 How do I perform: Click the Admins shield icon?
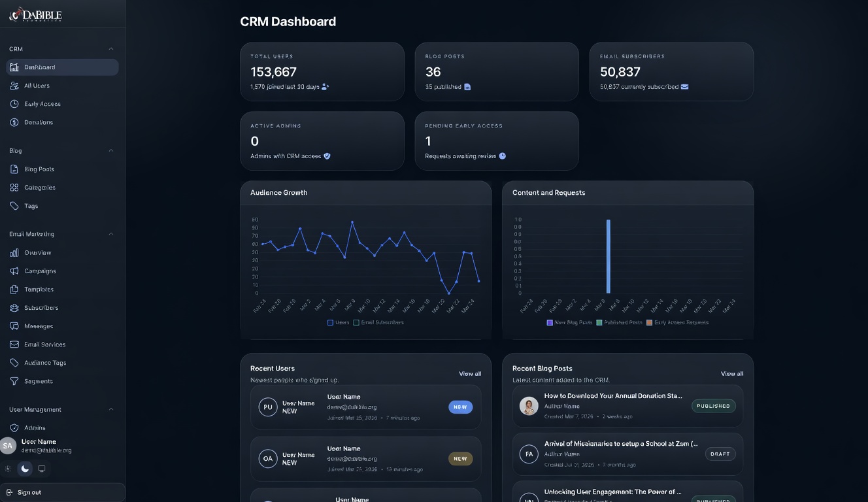tap(14, 428)
